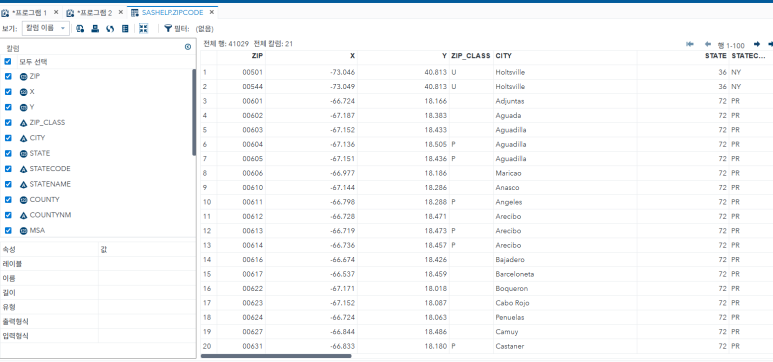Uncheck the Y column checkbox
Viewport: 773px width, 362px height.
point(8,107)
